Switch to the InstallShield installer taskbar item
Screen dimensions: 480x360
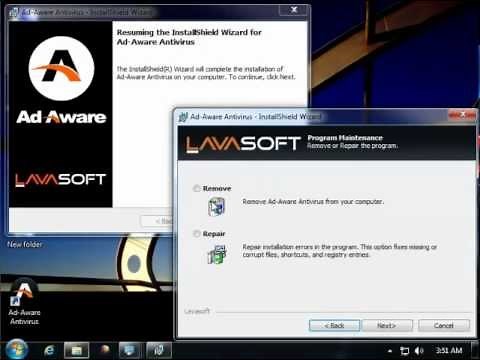(159, 350)
